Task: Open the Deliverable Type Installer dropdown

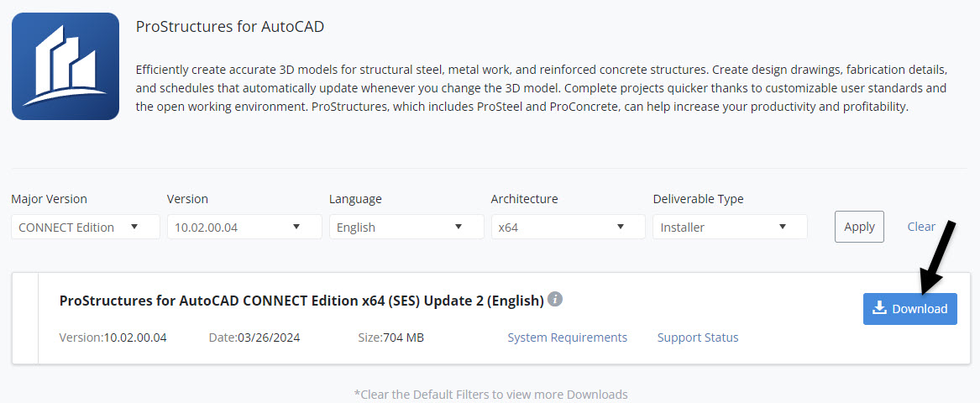Action: coord(730,227)
